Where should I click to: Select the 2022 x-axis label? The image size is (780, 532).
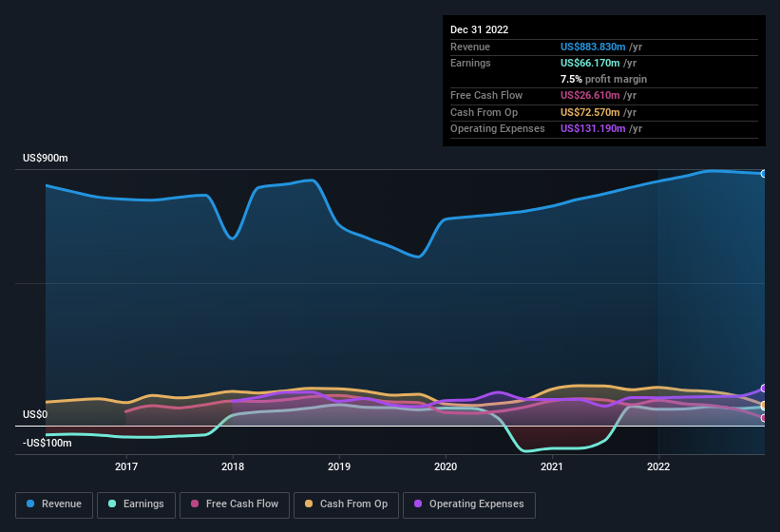(x=658, y=466)
